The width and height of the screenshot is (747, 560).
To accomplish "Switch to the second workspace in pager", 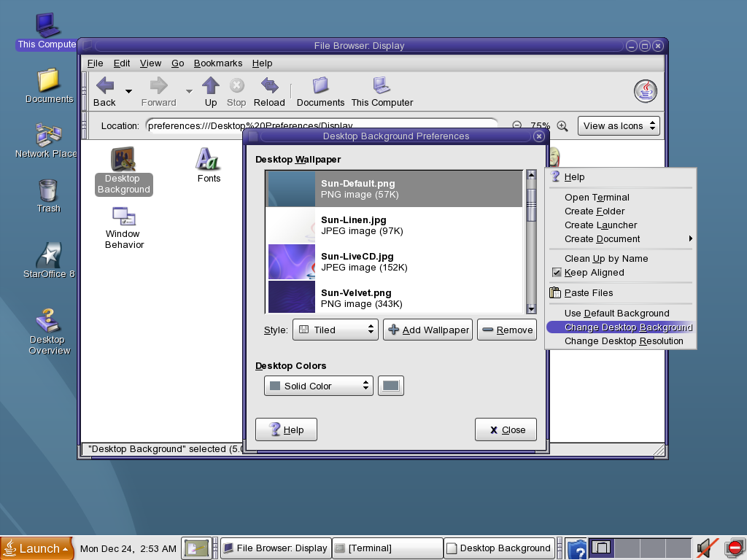I will click(x=627, y=548).
